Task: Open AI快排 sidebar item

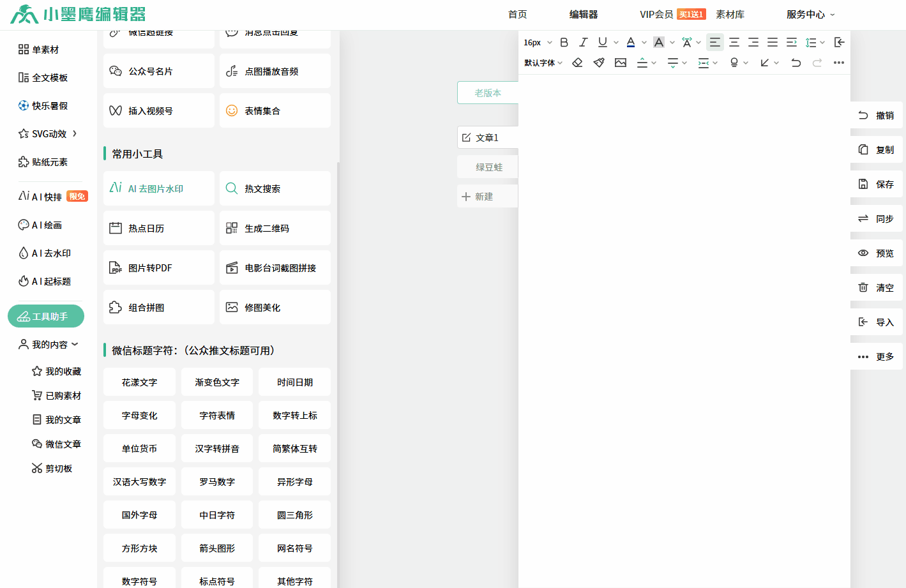Action: [x=52, y=197]
